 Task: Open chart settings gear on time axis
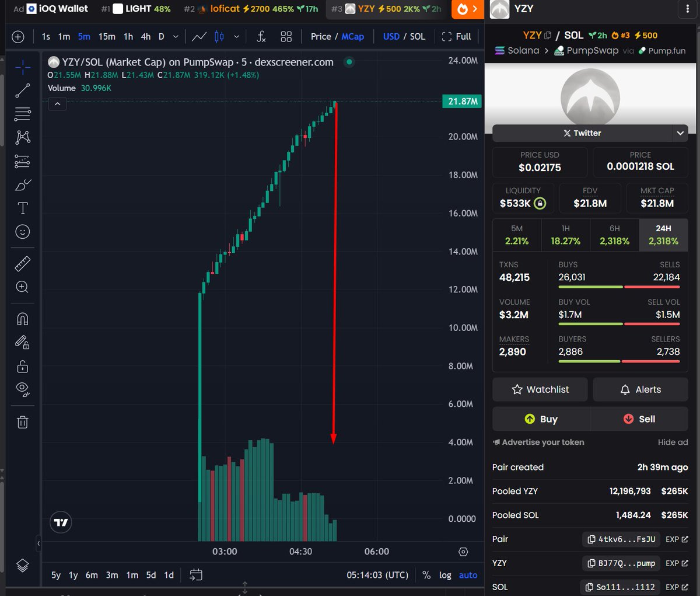coord(463,552)
